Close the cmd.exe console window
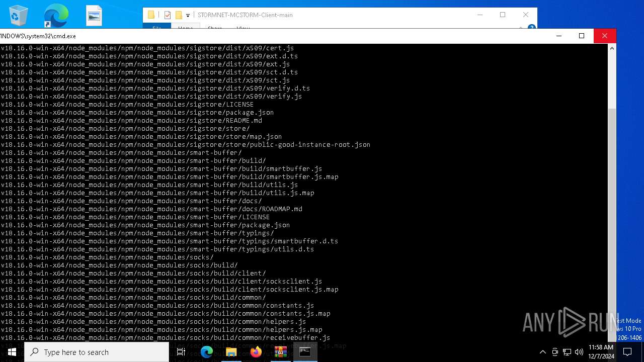 605,36
